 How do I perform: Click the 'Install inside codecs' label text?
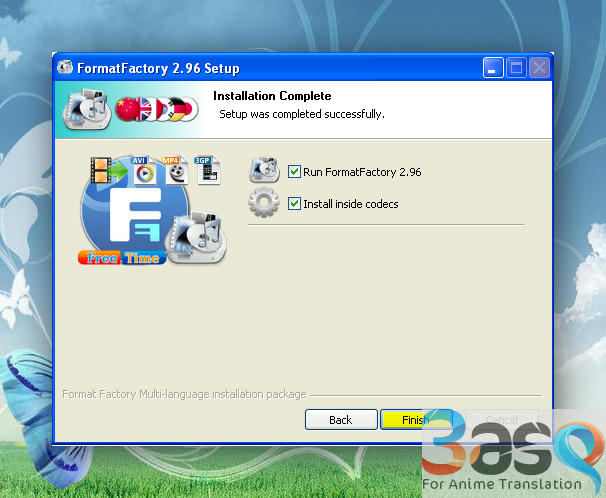pyautogui.click(x=351, y=204)
